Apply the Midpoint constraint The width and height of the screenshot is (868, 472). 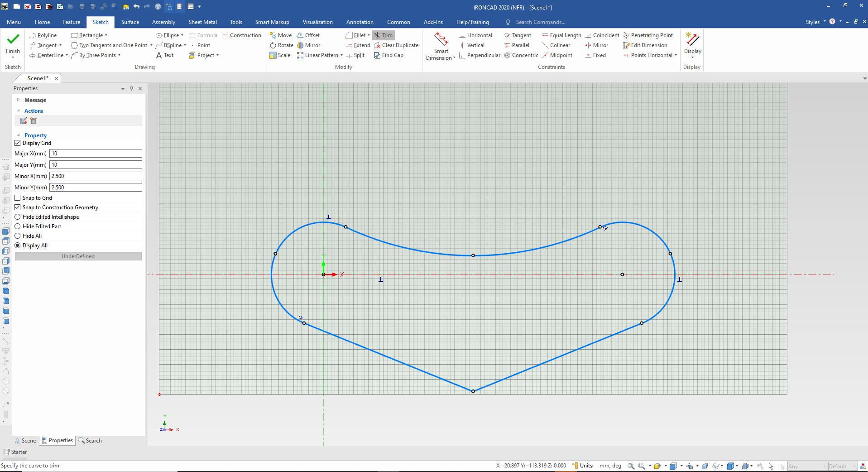point(557,55)
